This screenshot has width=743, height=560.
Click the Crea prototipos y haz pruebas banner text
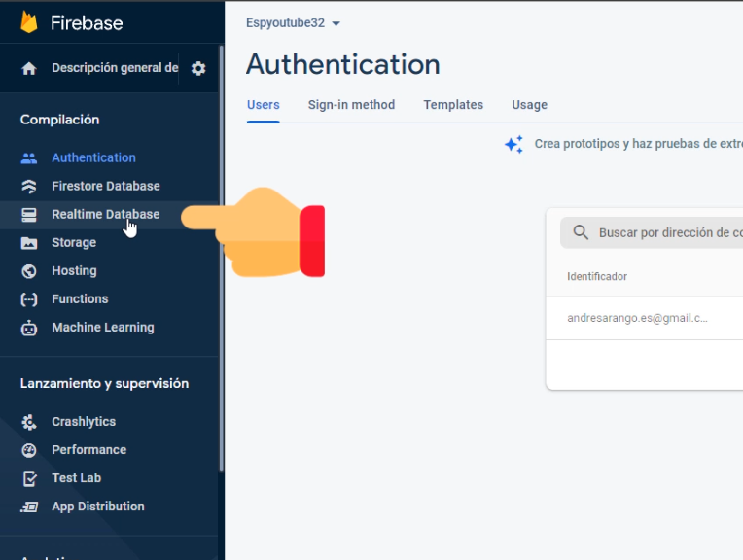pos(638,144)
